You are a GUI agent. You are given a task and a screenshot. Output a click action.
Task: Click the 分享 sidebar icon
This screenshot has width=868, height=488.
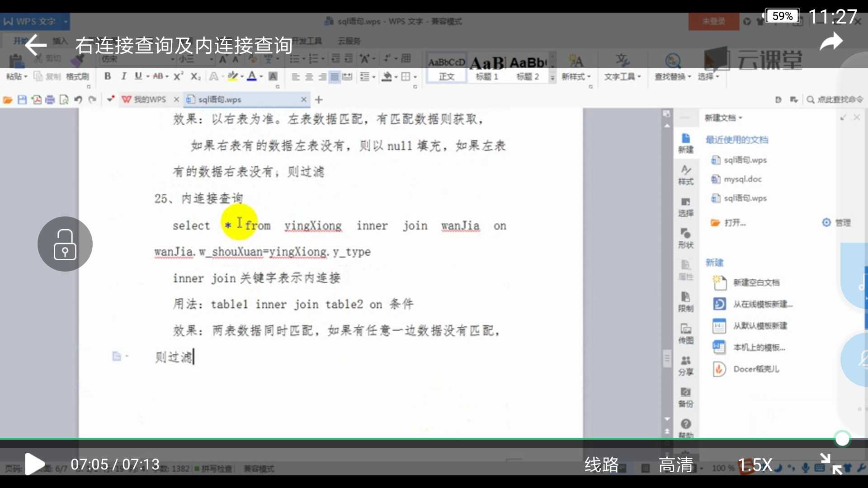click(x=685, y=366)
